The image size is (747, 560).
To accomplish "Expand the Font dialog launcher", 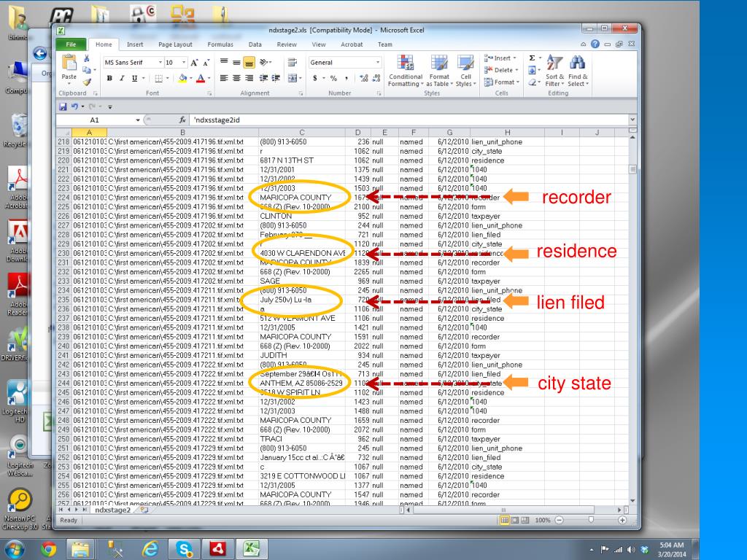I will [209, 93].
